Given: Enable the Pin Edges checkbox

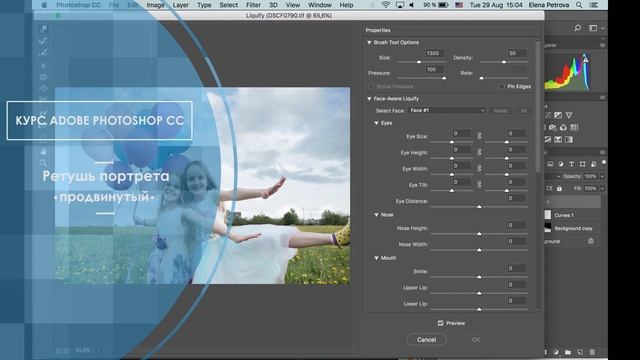Looking at the screenshot, I should coord(502,87).
